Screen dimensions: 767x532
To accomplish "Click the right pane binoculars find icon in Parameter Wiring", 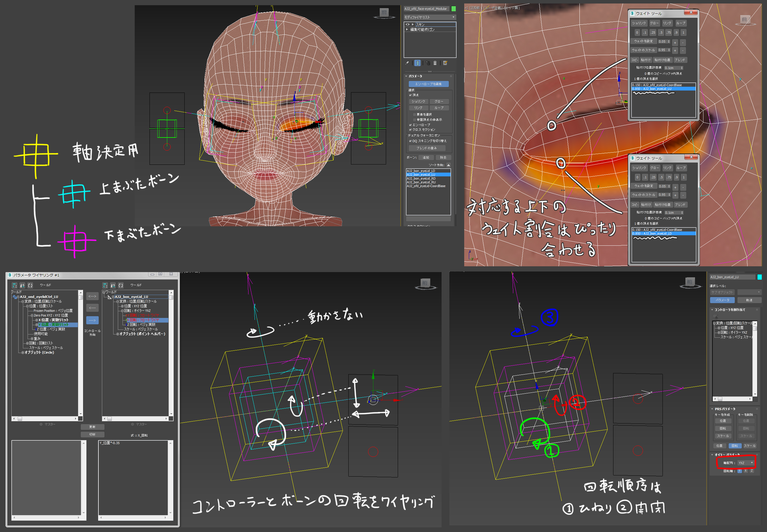I will pos(113,285).
